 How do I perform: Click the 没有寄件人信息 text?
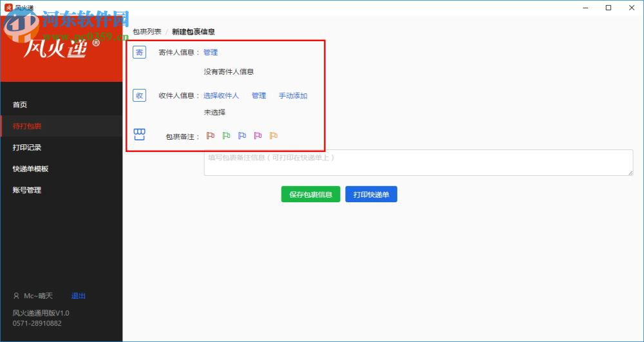pos(229,72)
